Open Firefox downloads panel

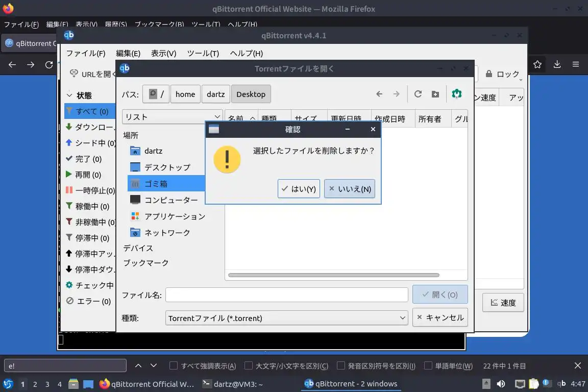point(557,64)
